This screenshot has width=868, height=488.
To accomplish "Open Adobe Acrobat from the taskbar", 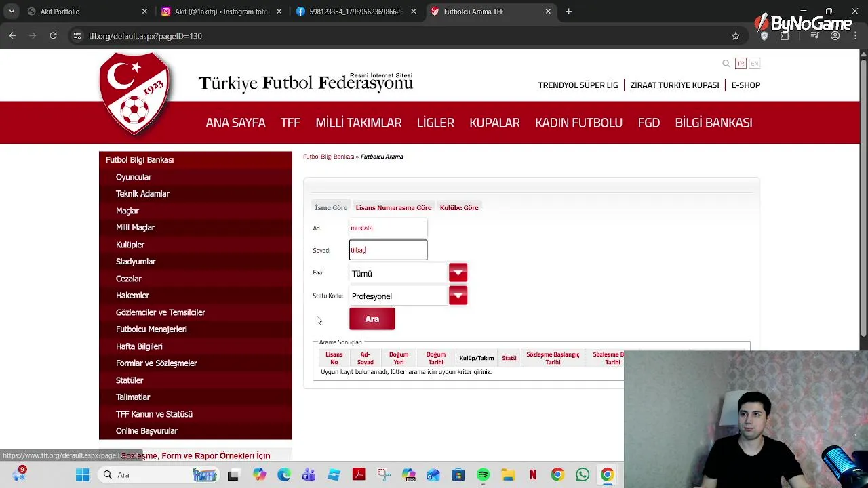I will (359, 475).
